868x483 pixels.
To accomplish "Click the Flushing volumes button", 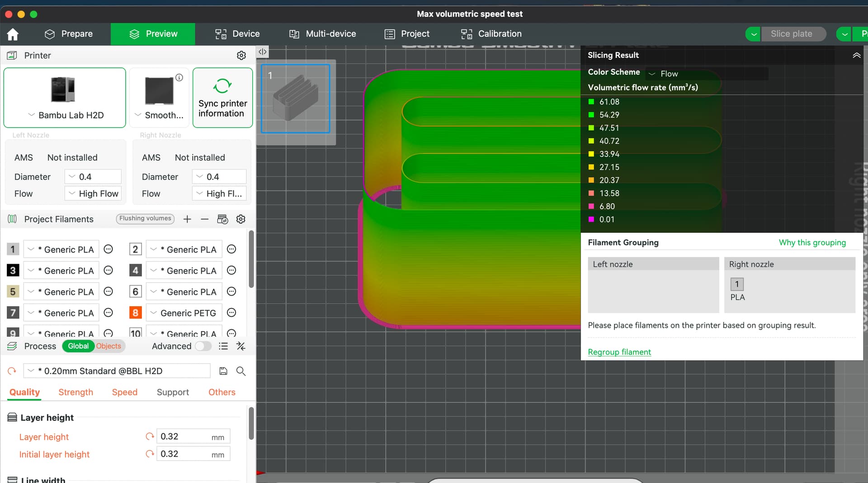I will click(145, 219).
